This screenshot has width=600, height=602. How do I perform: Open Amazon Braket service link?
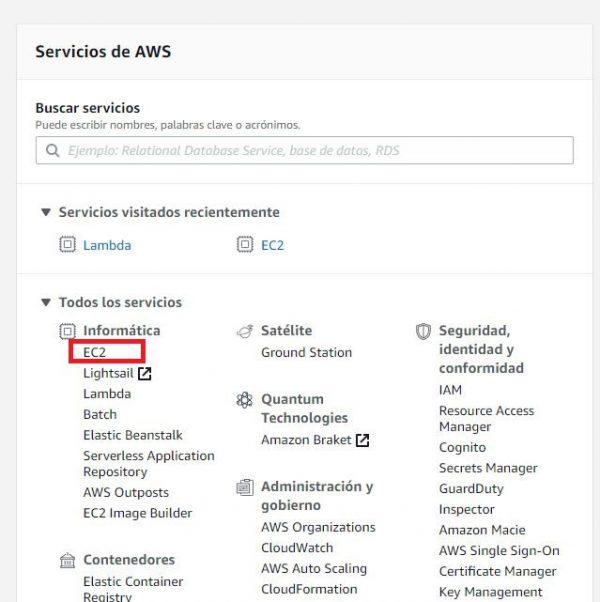click(306, 440)
